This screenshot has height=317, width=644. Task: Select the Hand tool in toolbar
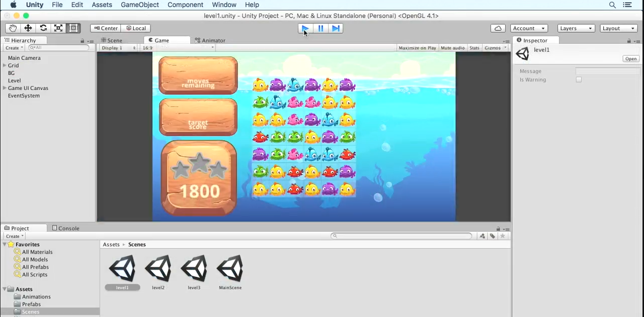pos(13,28)
